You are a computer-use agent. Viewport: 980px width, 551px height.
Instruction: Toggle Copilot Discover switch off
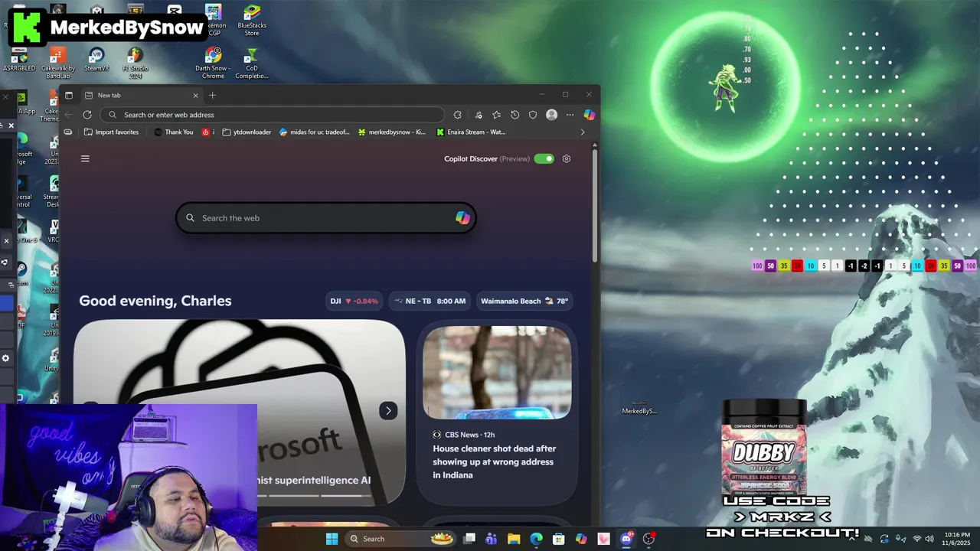coord(544,158)
